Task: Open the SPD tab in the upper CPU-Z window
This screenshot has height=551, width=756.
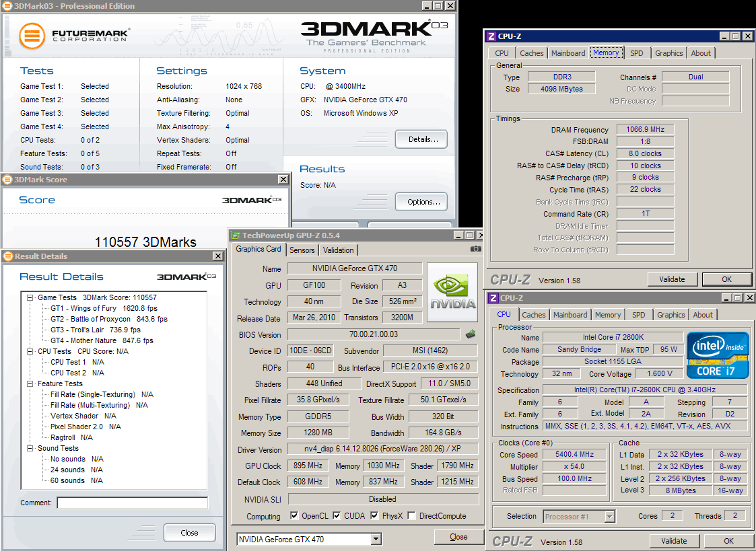Action: point(636,53)
